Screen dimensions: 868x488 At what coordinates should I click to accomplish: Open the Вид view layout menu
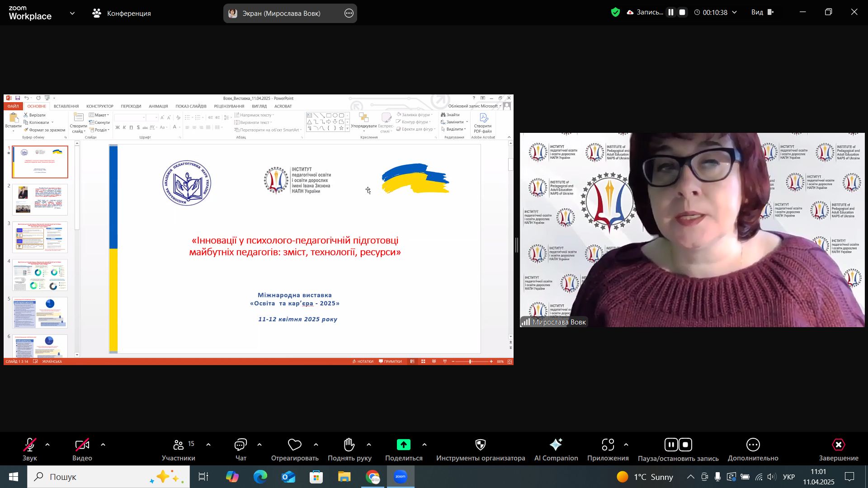(x=763, y=13)
